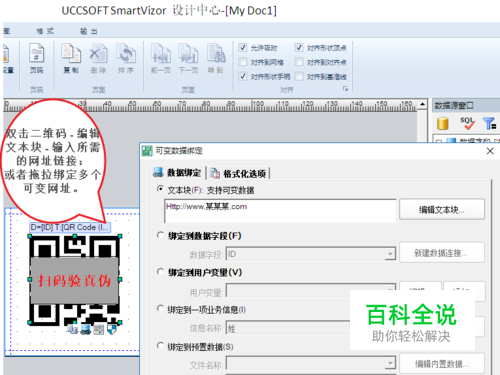Click the filter funnel icon in data source window
The image size is (500, 375).
pos(490,123)
